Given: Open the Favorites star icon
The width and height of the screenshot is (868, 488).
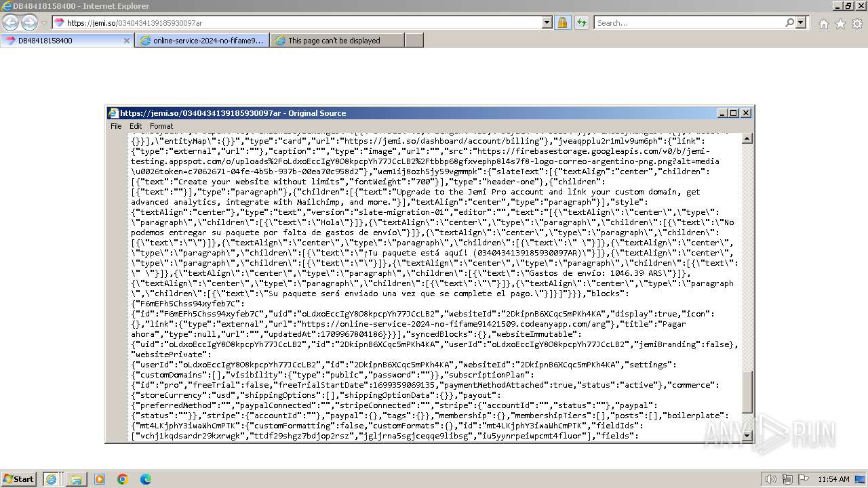Looking at the screenshot, I should click(840, 24).
